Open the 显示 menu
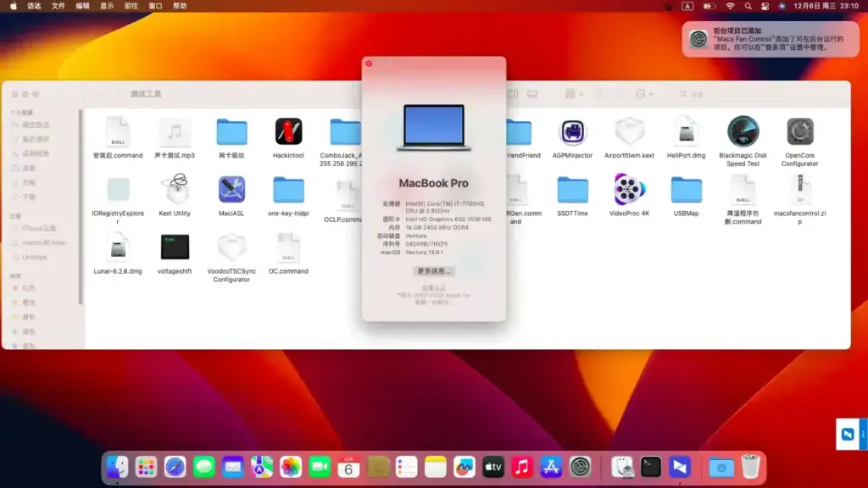868x488 pixels. (107, 6)
